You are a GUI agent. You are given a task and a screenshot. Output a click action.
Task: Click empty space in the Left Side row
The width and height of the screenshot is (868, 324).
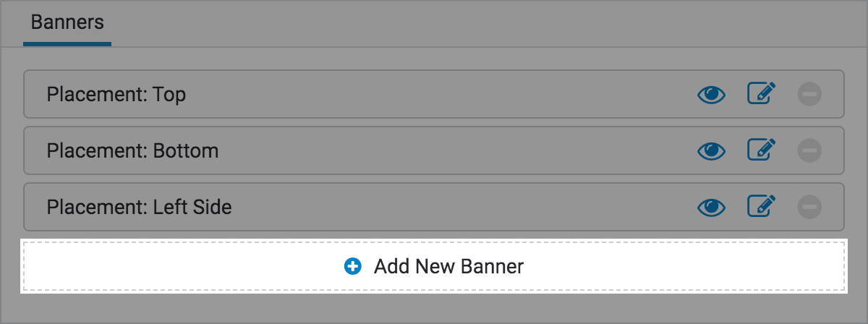point(434,208)
